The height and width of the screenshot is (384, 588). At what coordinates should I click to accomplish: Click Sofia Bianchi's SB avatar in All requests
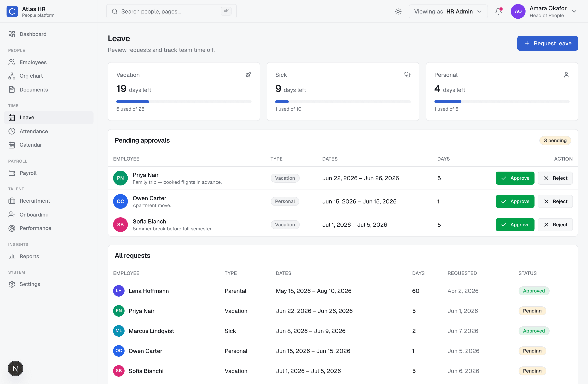[x=119, y=371]
